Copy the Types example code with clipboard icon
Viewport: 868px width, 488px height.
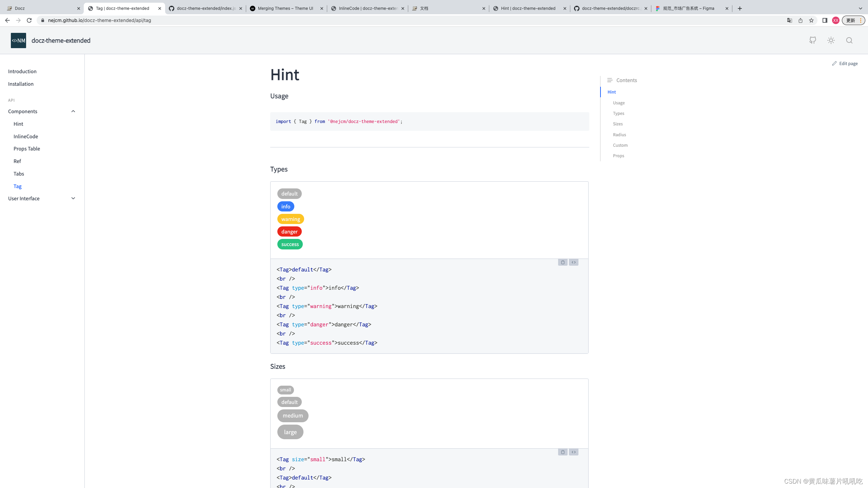(563, 262)
